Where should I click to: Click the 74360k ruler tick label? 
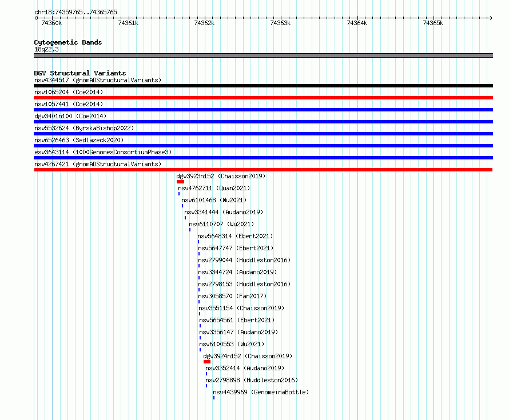(51, 23)
